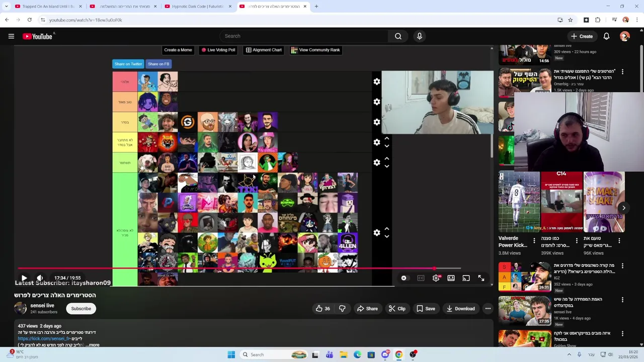644x362 pixels.
Task: Mute the video using the volume icon
Action: click(40, 278)
